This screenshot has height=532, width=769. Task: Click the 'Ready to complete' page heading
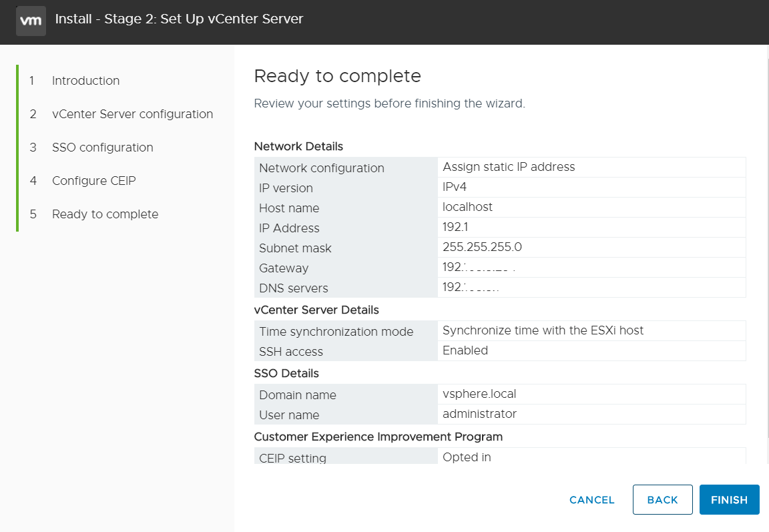coord(337,76)
